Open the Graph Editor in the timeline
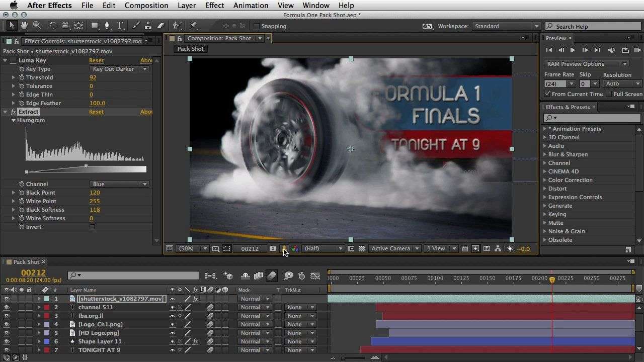Image resolution: width=644 pixels, height=362 pixels. pyautogui.click(x=316, y=276)
